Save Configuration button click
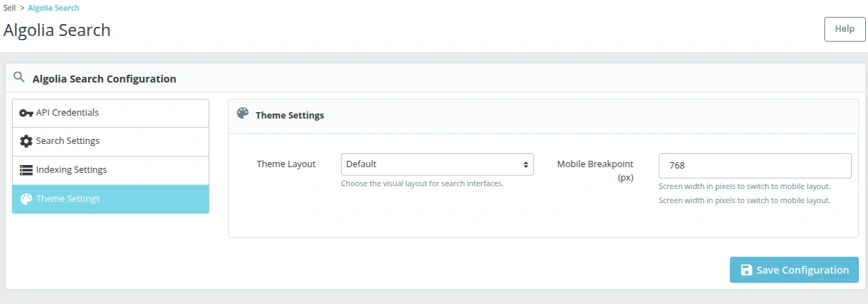868x304 pixels. (794, 270)
